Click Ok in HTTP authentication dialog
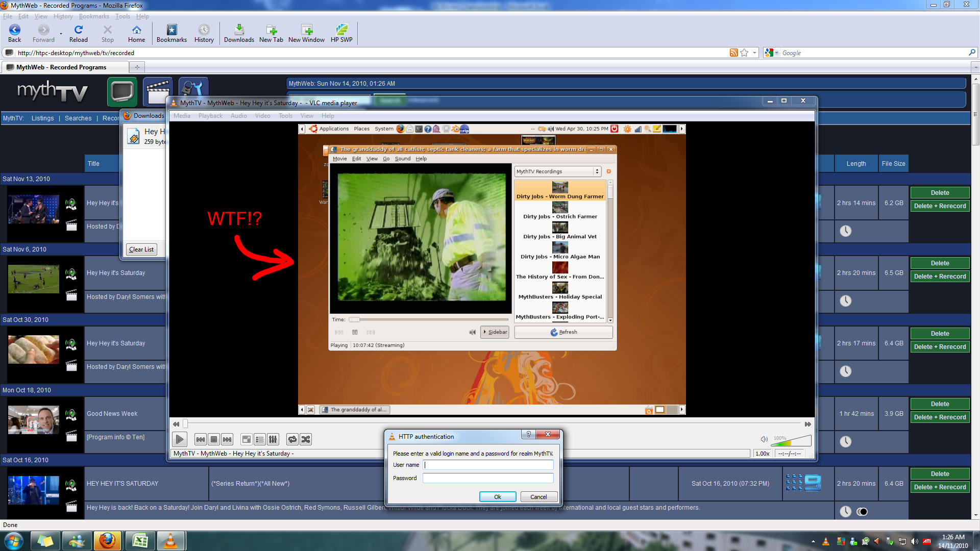Screen dimensions: 980x551 click(x=498, y=496)
